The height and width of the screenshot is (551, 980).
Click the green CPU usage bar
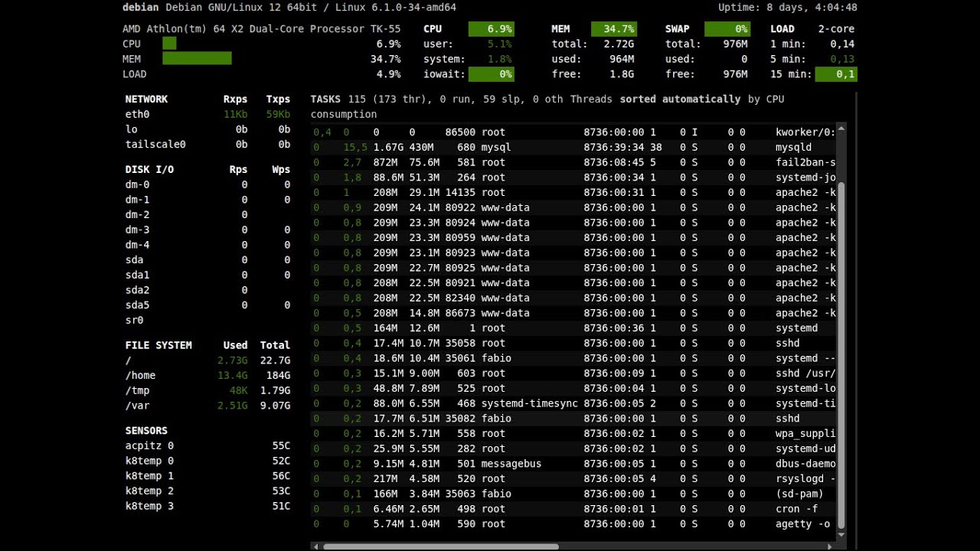click(x=169, y=44)
